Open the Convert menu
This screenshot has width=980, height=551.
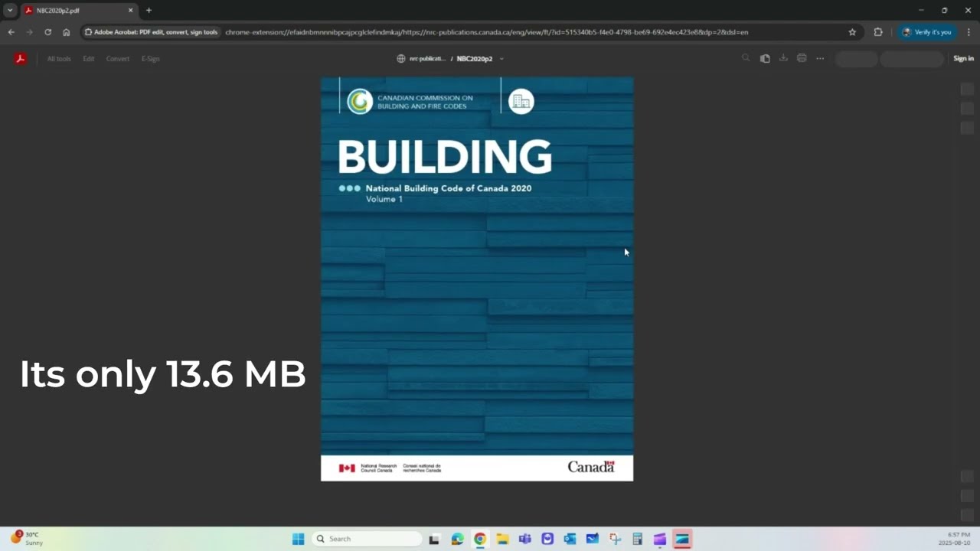click(x=118, y=59)
